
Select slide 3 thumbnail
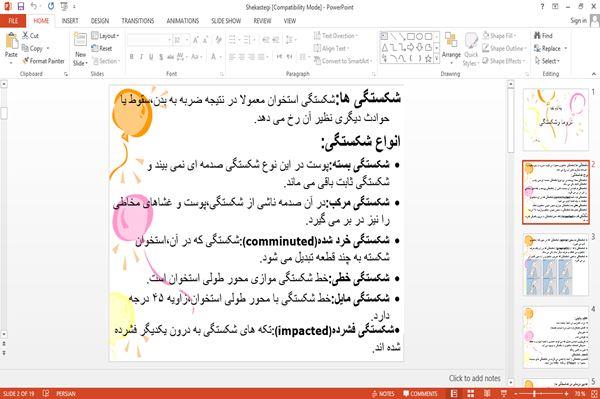556,265
